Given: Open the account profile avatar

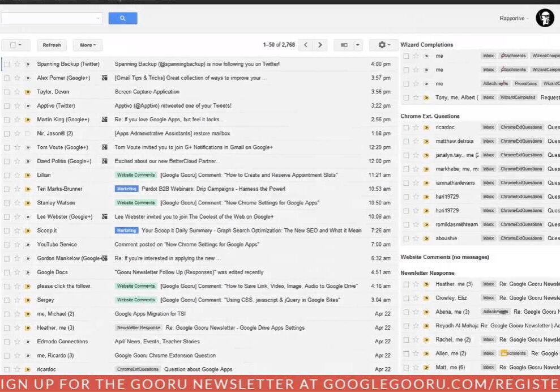Looking at the screenshot, I should point(545,18).
